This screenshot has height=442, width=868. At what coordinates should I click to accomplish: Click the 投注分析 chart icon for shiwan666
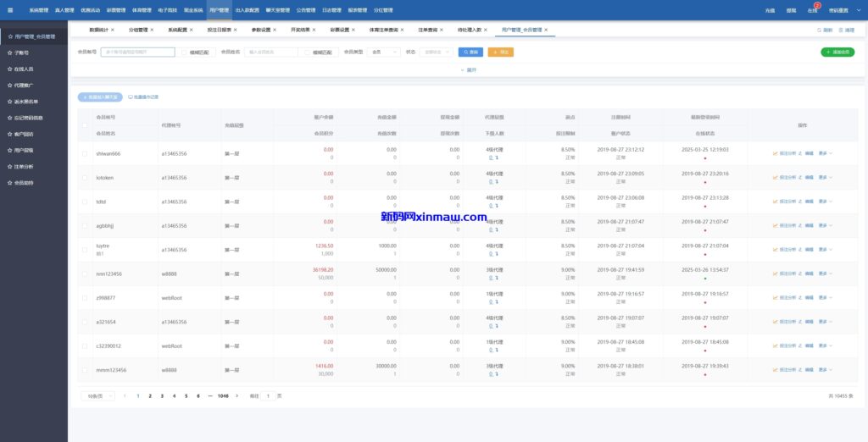(x=775, y=153)
